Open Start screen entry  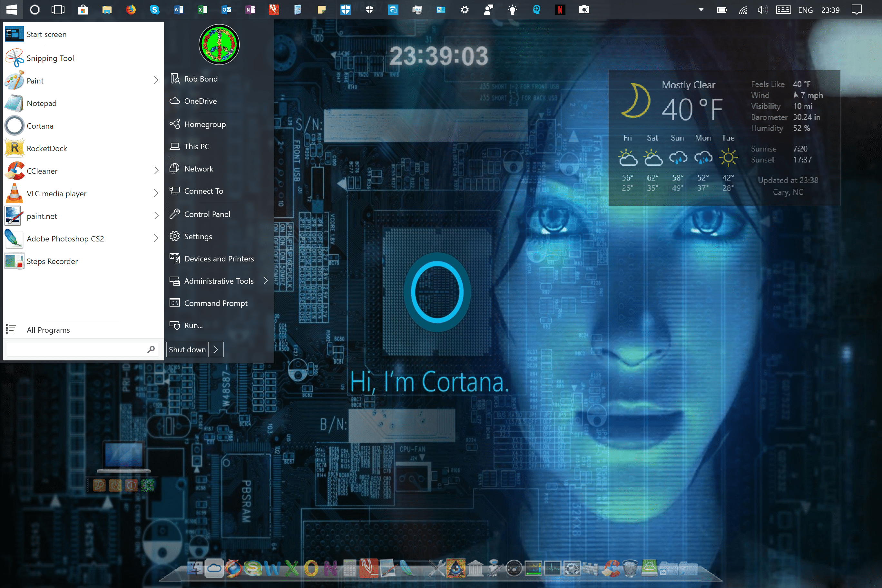point(83,34)
